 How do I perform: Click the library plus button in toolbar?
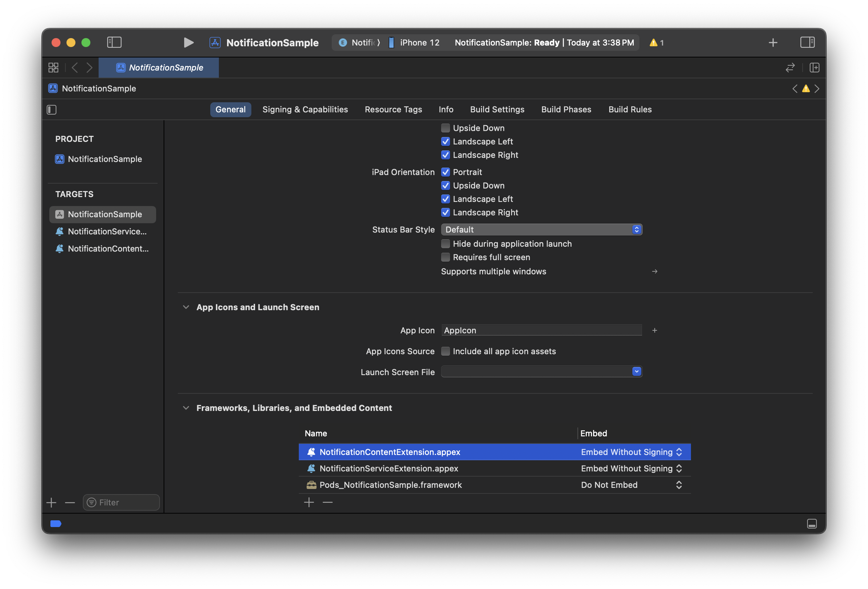point(773,43)
